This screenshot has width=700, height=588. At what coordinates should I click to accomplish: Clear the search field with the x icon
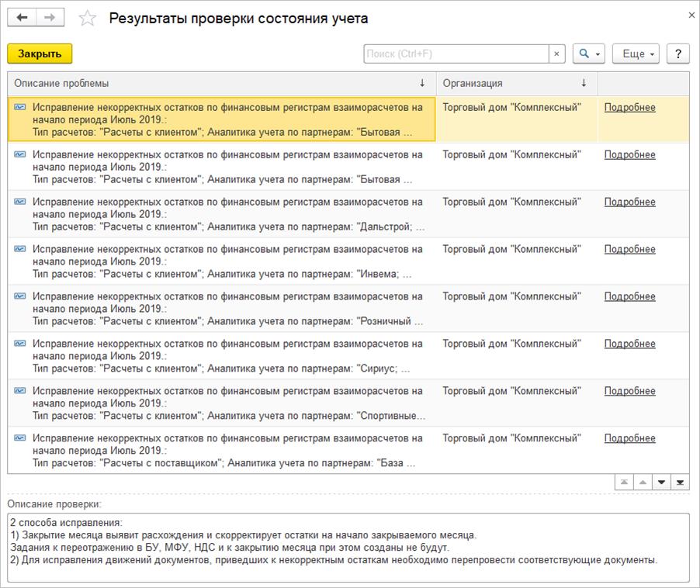point(557,54)
